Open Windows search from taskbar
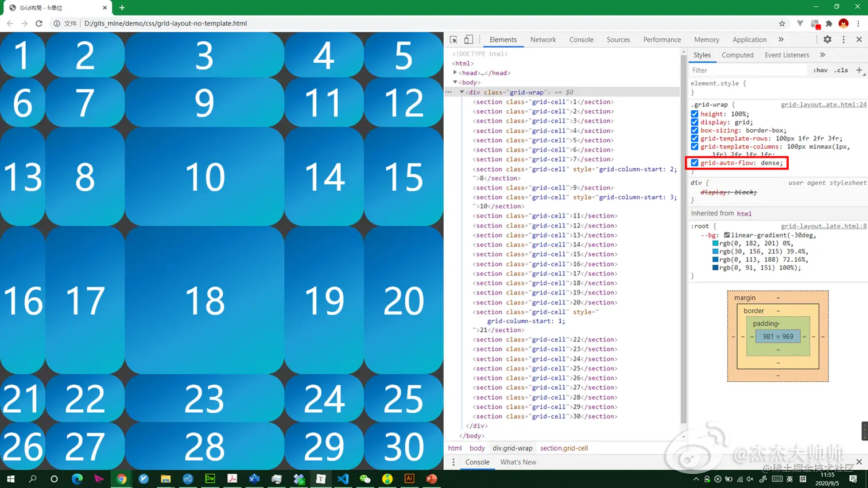The image size is (868, 488). coord(33,479)
